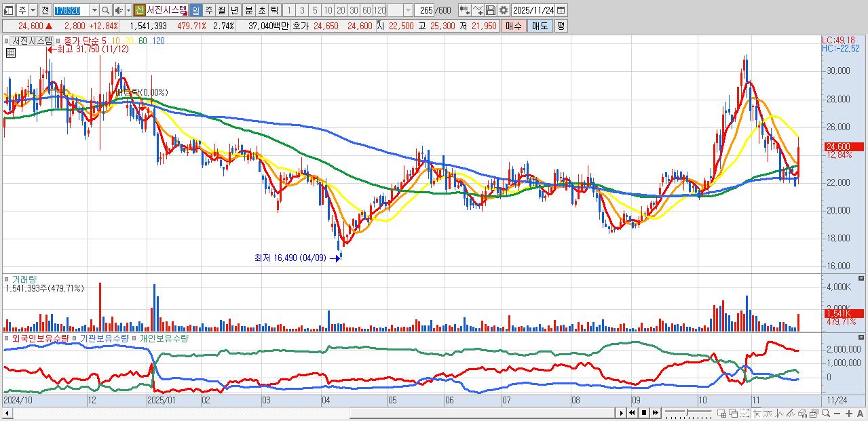
Task: Click the rewind double-arrow button
Action: click(x=632, y=413)
